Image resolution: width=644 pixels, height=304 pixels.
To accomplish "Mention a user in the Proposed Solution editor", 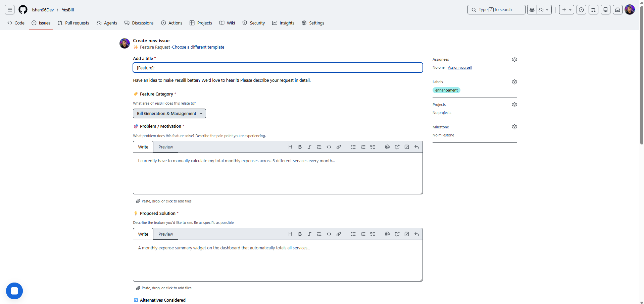I will click(387, 234).
